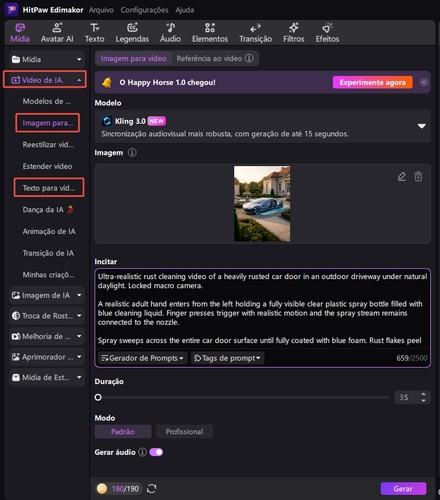
Task: Toggle the Gerar áudio switch
Action: click(x=156, y=452)
